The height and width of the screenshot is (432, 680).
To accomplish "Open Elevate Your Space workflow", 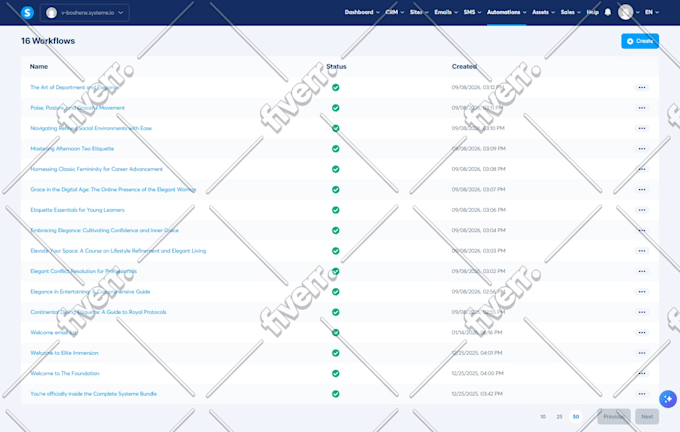I will point(118,251).
